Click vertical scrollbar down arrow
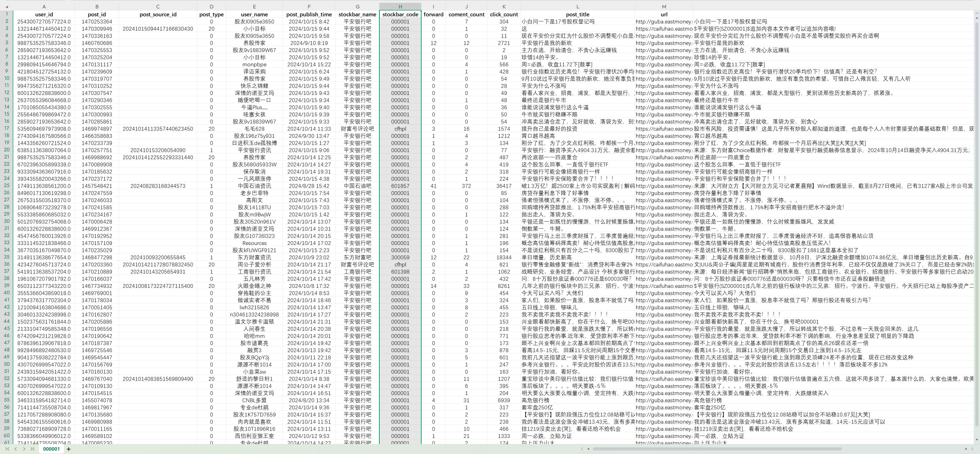Viewport: 980px width, 454px height. (x=977, y=440)
